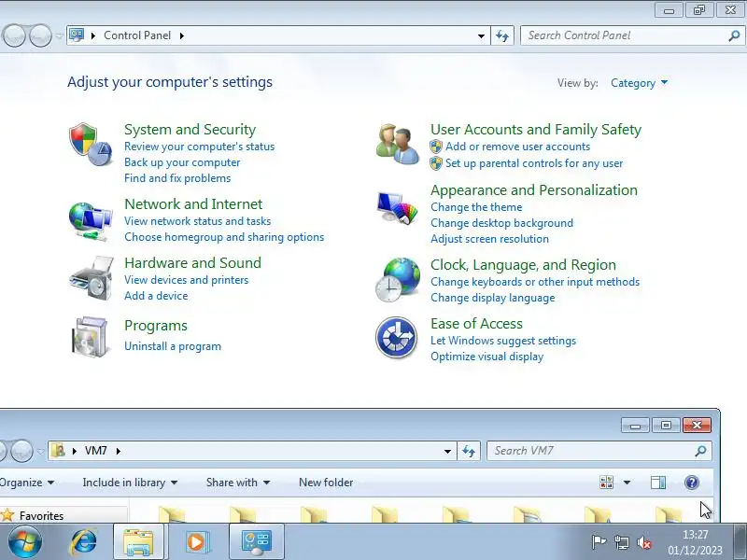
Task: Open the Ease of Access icon
Action: [x=396, y=337]
